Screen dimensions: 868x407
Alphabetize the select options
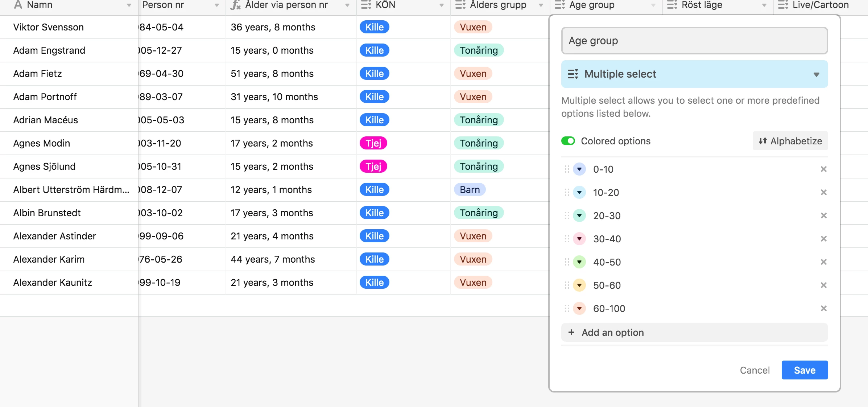click(790, 141)
